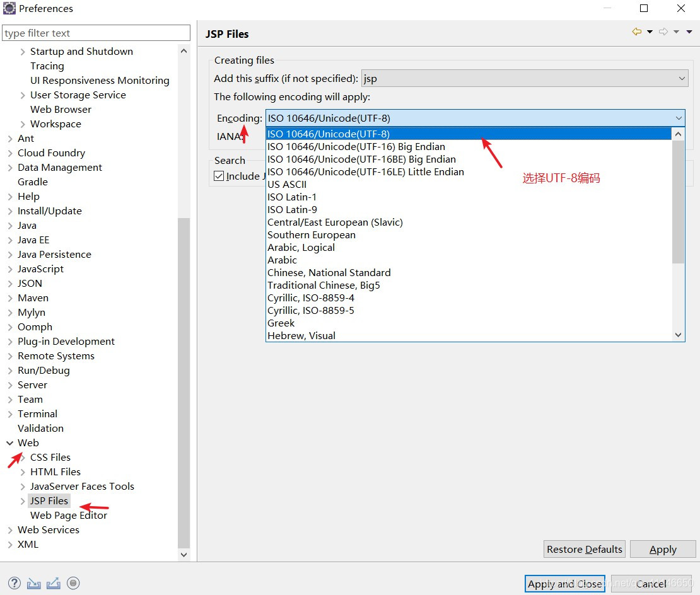Choose Traditional Chinese, Big5 encoding
The image size is (700, 595).
click(469, 286)
